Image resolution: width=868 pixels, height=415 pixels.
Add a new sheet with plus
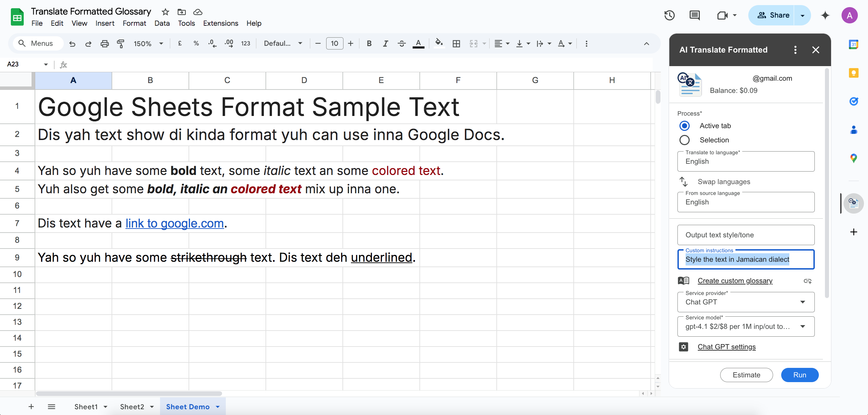31,407
